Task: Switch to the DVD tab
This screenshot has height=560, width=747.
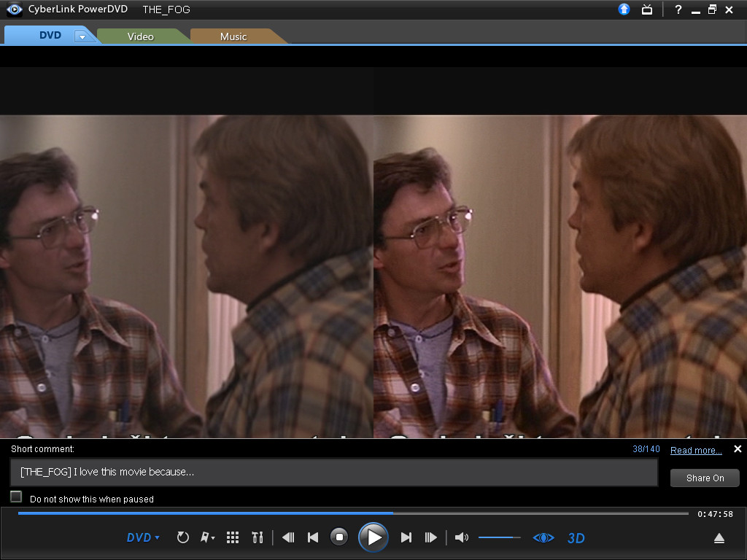Action: [x=50, y=35]
